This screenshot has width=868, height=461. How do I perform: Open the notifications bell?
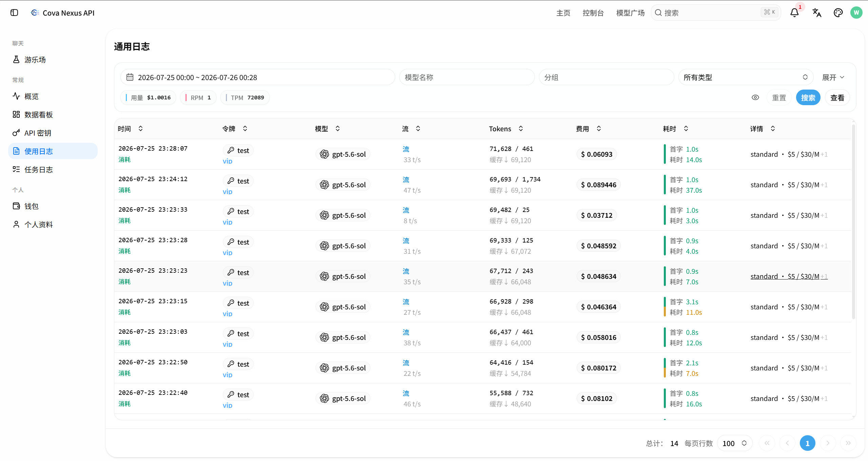[794, 13]
